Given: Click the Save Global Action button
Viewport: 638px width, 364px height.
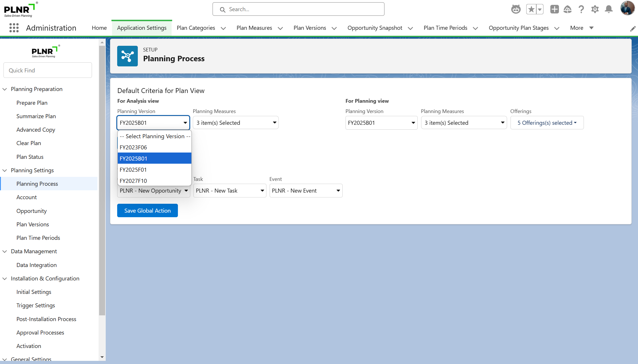Looking at the screenshot, I should (147, 211).
